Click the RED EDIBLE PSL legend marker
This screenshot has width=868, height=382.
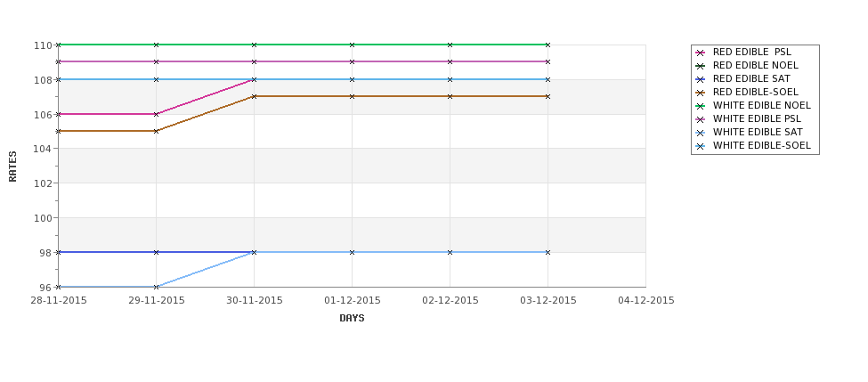701,53
